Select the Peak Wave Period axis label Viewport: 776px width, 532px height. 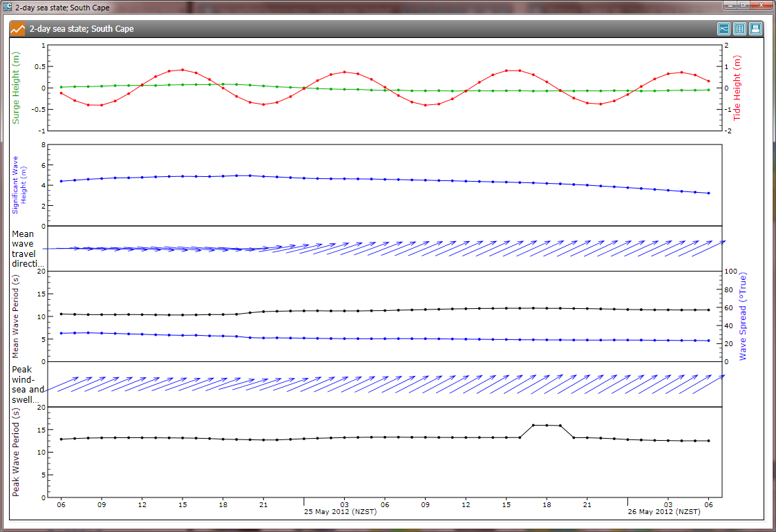(16, 452)
